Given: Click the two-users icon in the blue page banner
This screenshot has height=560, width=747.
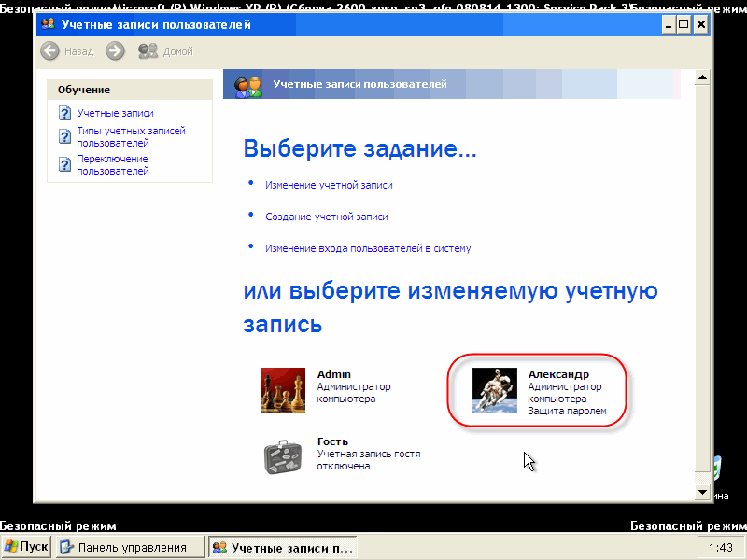Looking at the screenshot, I should tap(247, 87).
